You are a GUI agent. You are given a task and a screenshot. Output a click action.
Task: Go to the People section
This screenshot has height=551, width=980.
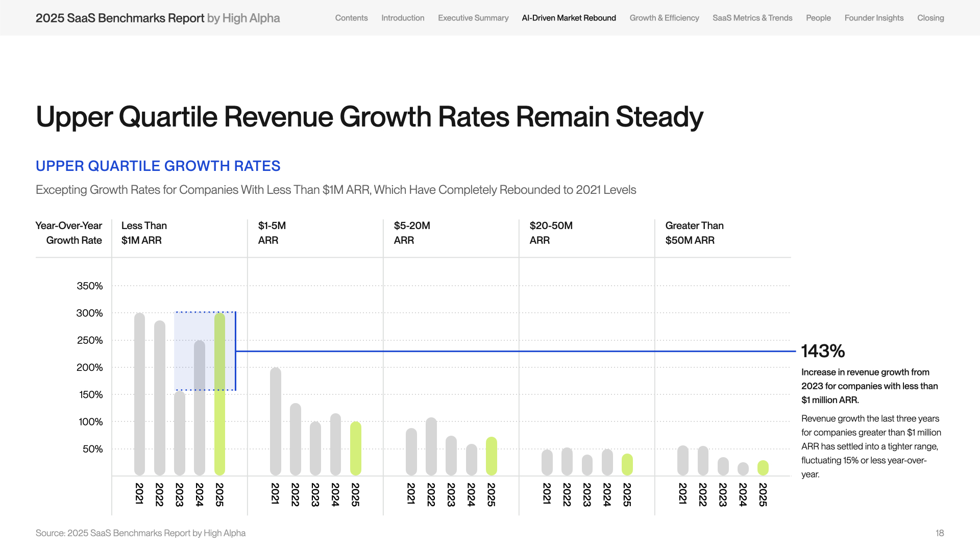point(818,18)
